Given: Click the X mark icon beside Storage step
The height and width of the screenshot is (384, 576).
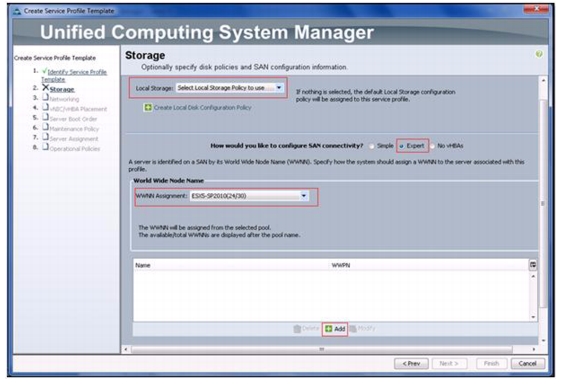Looking at the screenshot, I should click(x=45, y=87).
